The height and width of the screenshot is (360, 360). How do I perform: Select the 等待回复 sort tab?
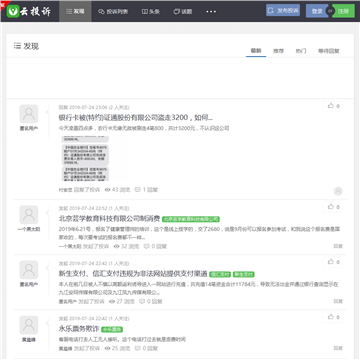point(329,51)
